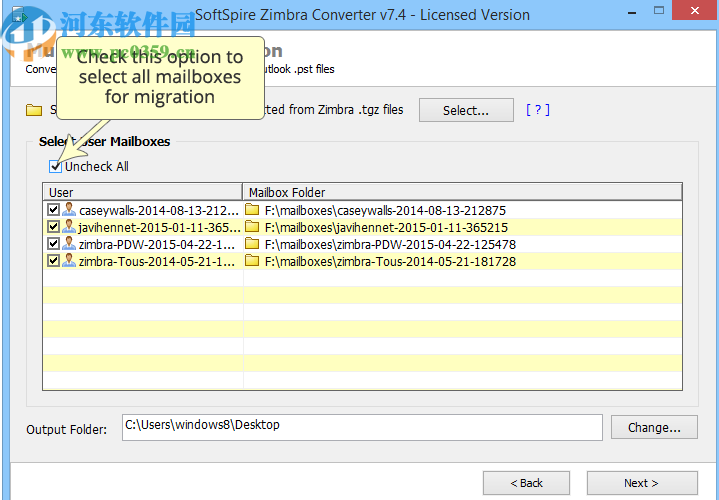The width and height of the screenshot is (719, 500).
Task: Click the user icon for javihennet
Action: point(69,227)
